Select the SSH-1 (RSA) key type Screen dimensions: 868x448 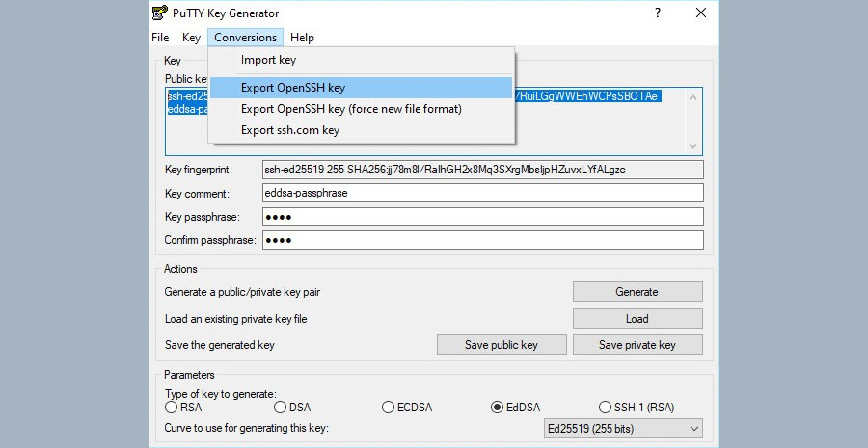[637, 408]
